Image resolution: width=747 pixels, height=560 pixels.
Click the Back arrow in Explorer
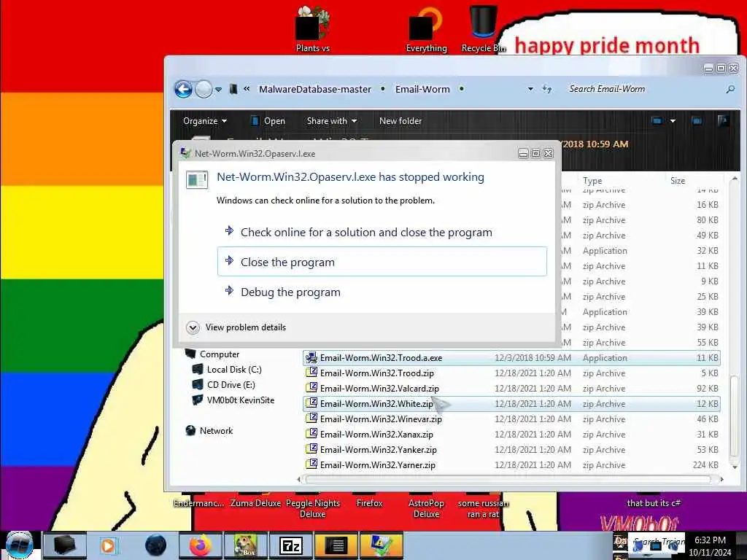[x=183, y=89]
